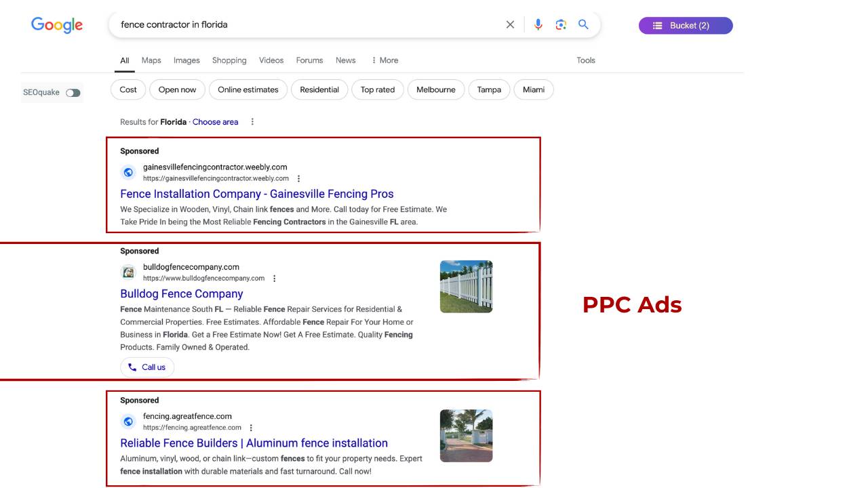Open the Forums tab

click(x=309, y=60)
